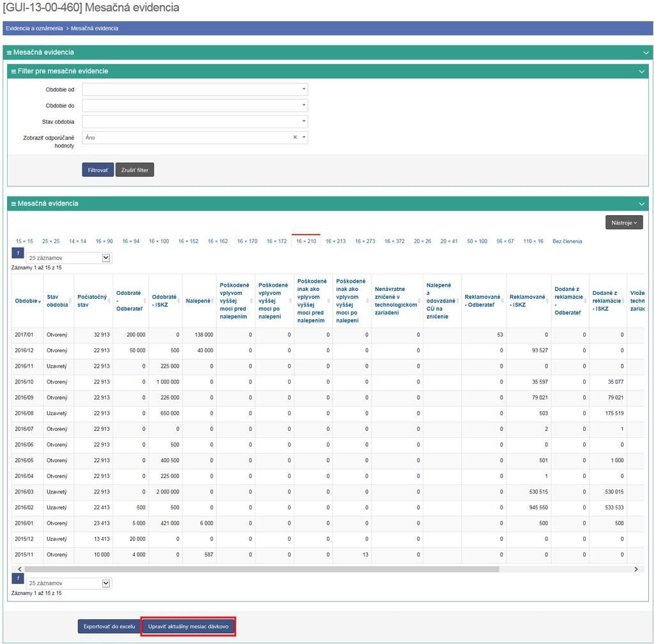Image resolution: width=654 pixels, height=644 pixels.
Task: Sort by Dodané z reklamácie - ISKZ column
Action: pyautogui.click(x=608, y=301)
